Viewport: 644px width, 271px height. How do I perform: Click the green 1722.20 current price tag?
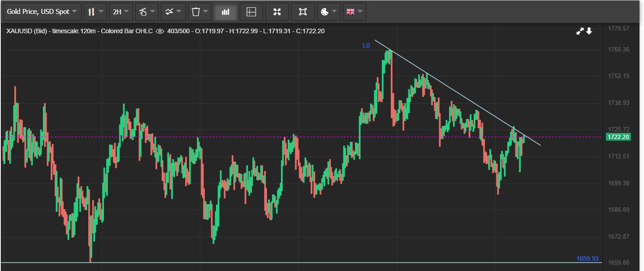(x=618, y=137)
